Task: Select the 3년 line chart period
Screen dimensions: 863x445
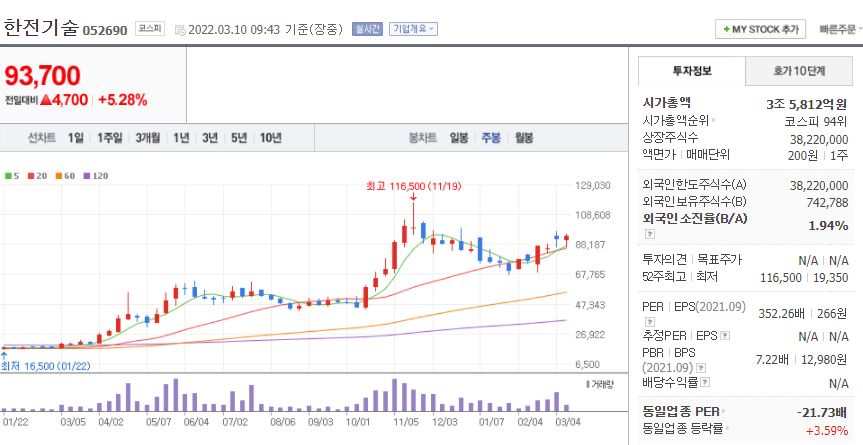Action: tap(210, 138)
